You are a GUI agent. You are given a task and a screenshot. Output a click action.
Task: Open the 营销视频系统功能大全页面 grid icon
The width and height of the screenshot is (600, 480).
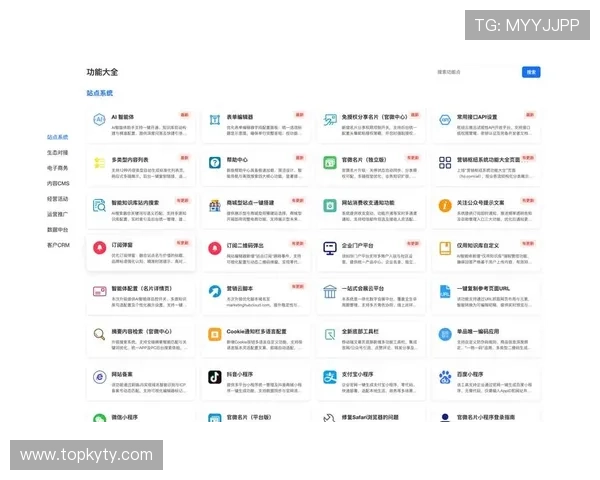(x=444, y=162)
